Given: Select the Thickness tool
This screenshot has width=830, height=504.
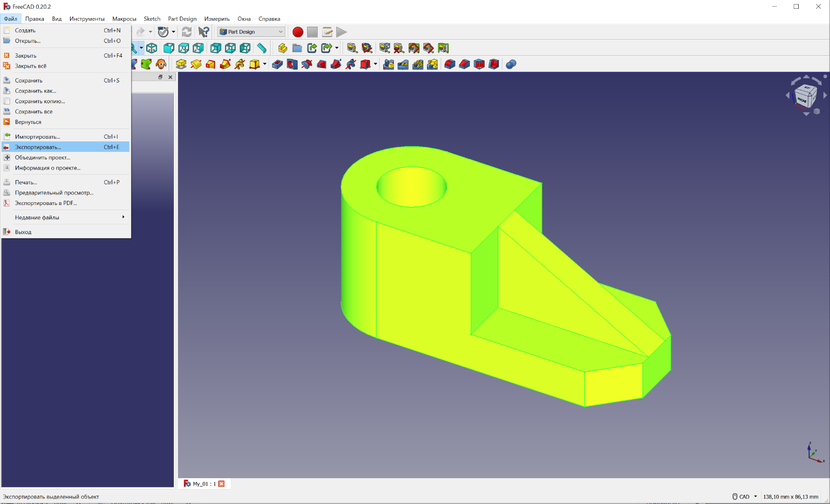Looking at the screenshot, I should [494, 64].
